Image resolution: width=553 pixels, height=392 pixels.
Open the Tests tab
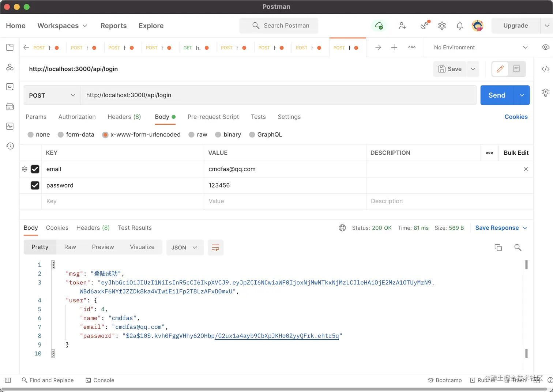258,117
